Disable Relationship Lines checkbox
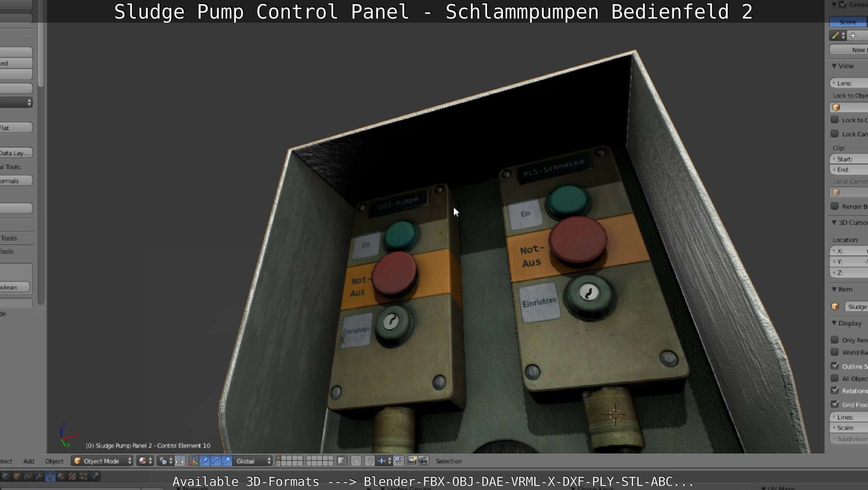Viewport: 868px width, 490px height. [835, 390]
